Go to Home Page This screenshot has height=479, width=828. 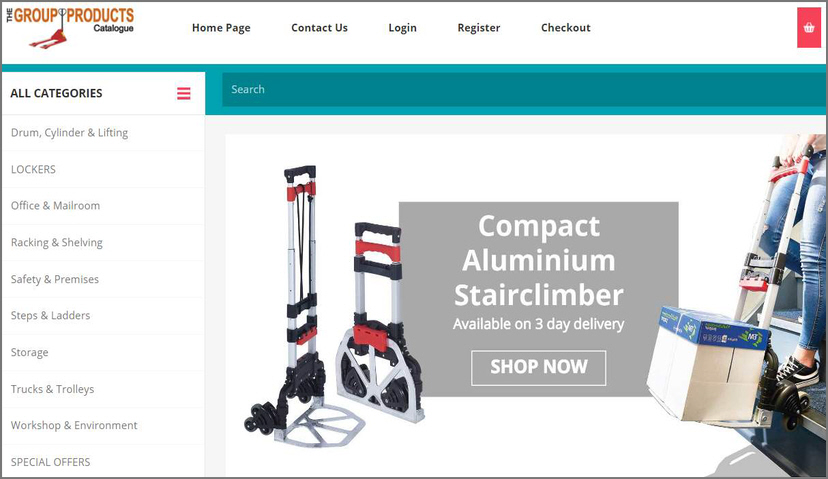coord(221,28)
